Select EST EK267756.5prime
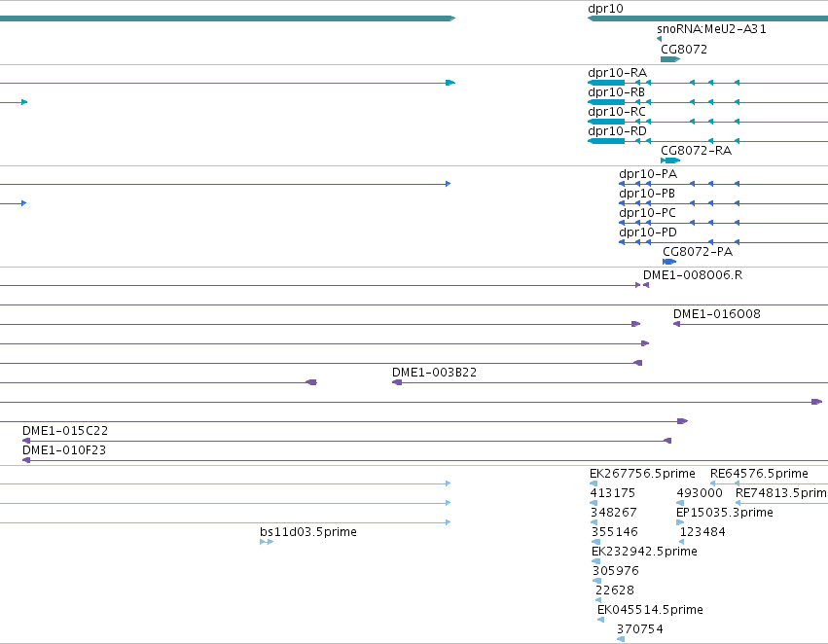The height and width of the screenshot is (644, 828). pyautogui.click(x=594, y=483)
